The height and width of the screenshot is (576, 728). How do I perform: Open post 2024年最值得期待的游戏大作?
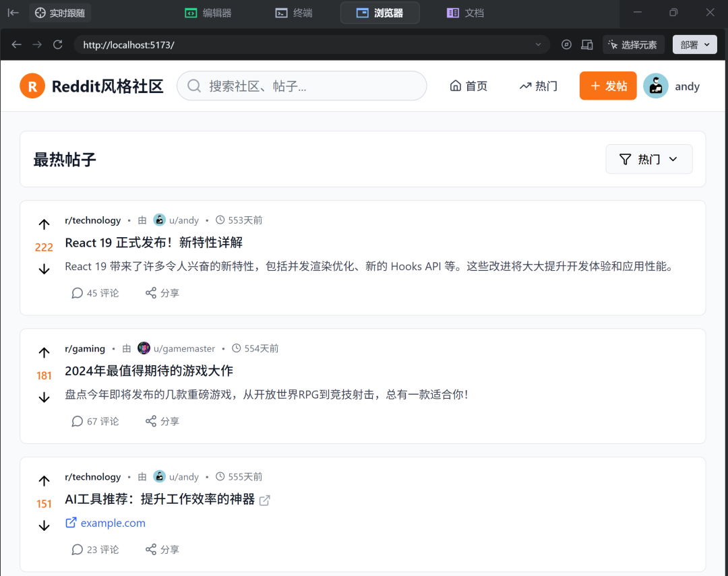[x=149, y=371]
